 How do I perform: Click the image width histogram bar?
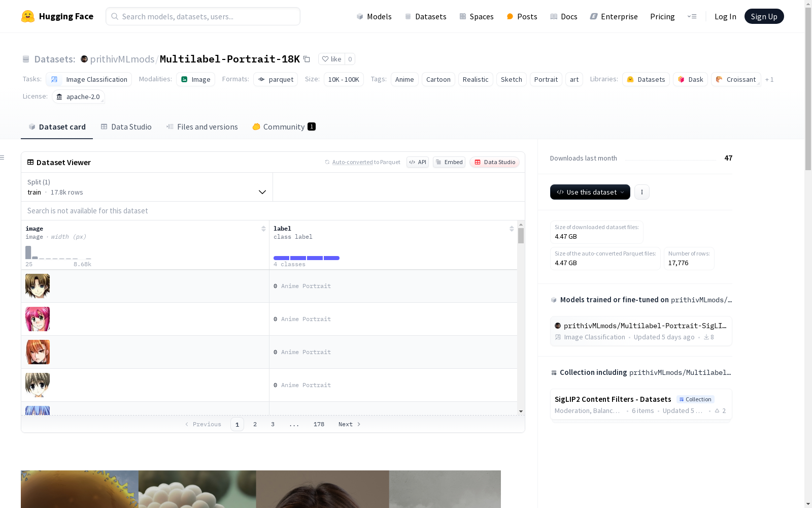[x=28, y=252]
